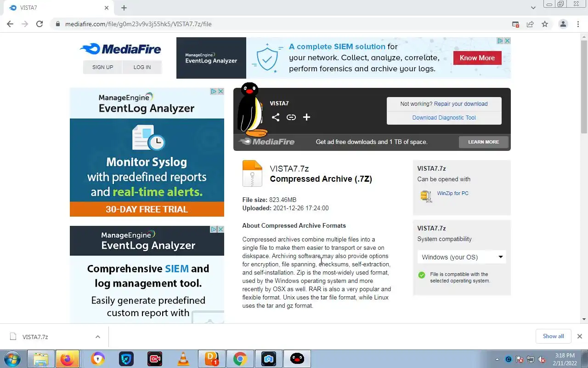Click Know More ad button
The height and width of the screenshot is (368, 588).
[x=477, y=58]
